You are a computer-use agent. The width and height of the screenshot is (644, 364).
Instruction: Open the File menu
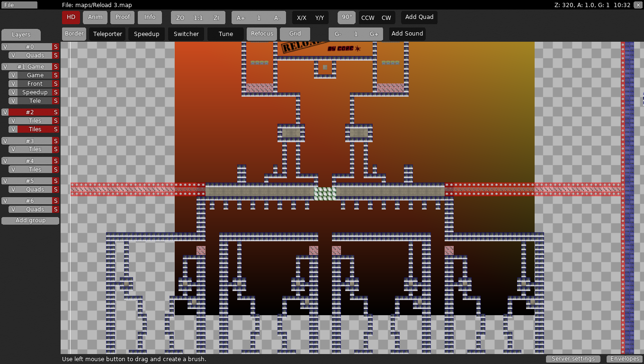click(19, 5)
